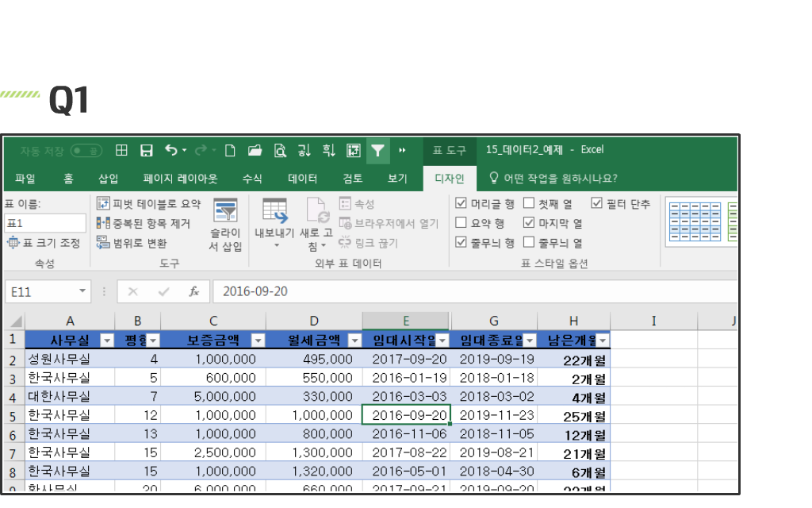Click 중복된 항목 제거 button
This screenshot has width=812, height=508.
click(x=144, y=223)
